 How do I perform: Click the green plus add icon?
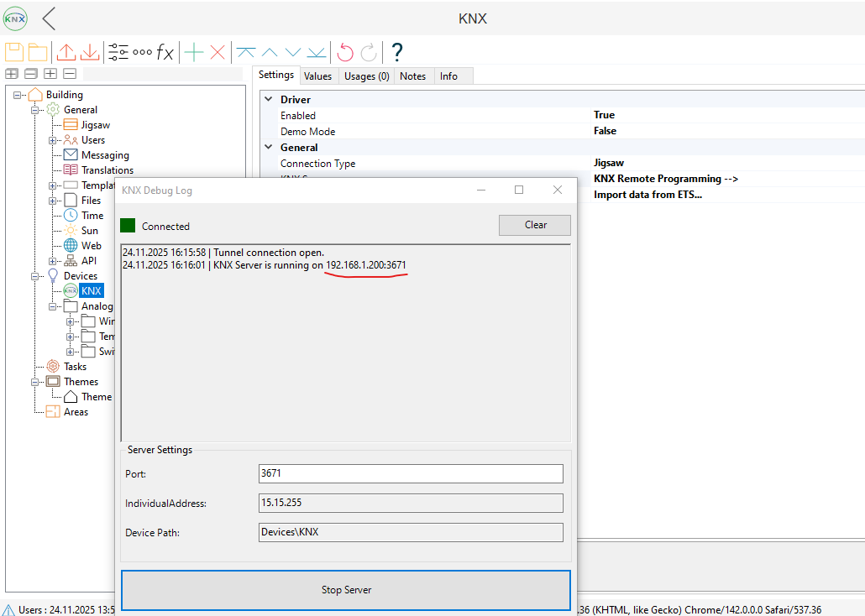(194, 52)
